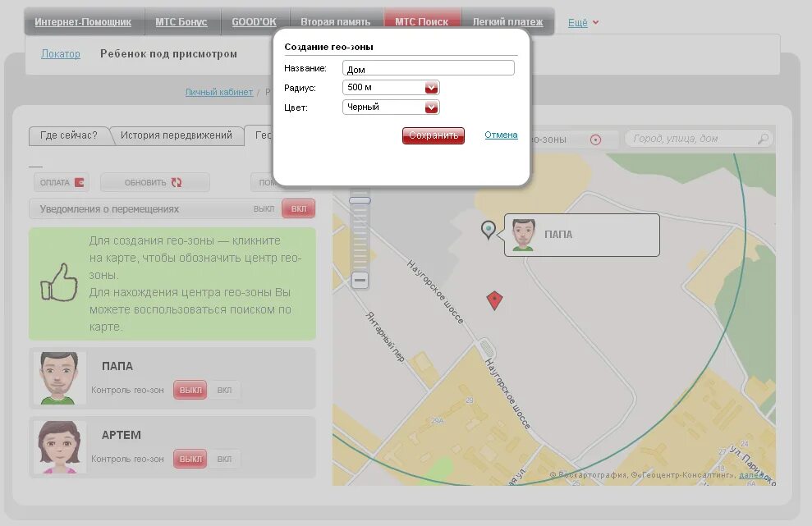
Task: Open the Радиус dropdown showing 500 м
Action: pyautogui.click(x=391, y=88)
